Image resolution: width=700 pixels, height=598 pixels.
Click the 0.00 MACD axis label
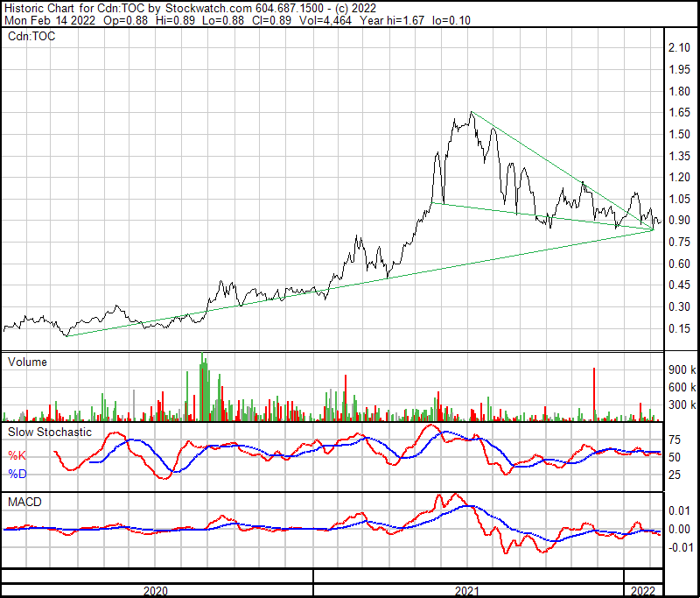point(679,529)
